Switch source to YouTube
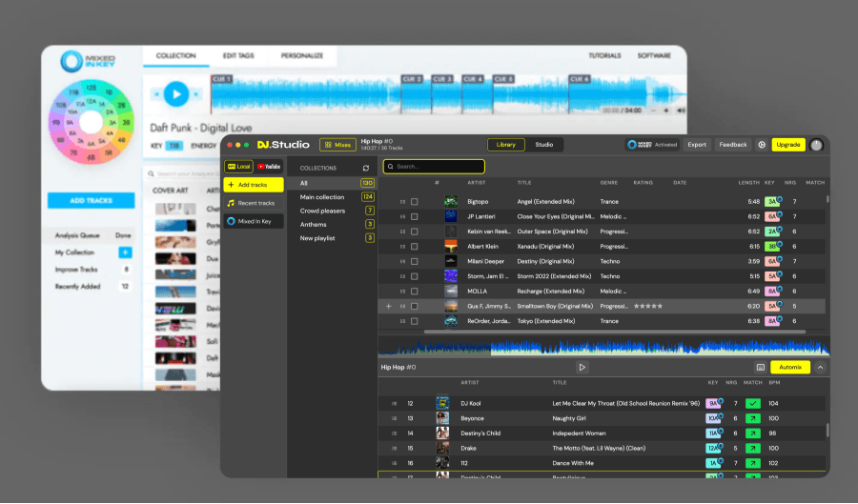The width and height of the screenshot is (858, 504). coord(269,167)
